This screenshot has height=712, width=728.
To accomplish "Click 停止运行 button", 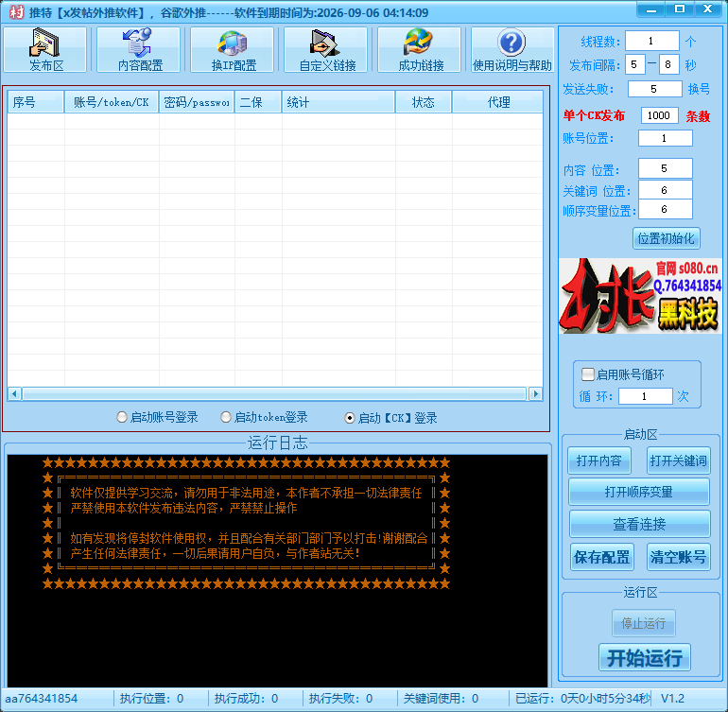I will click(x=644, y=623).
